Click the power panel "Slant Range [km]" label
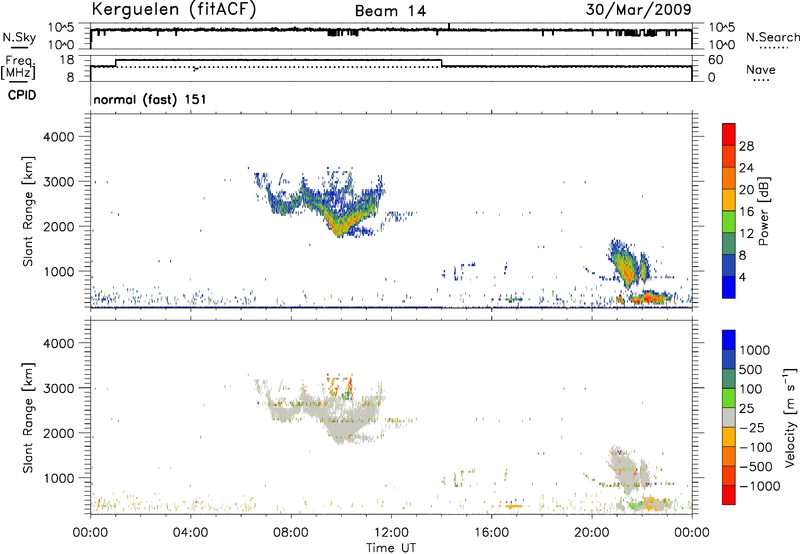Screen dimensions: 800x554 click(28, 211)
